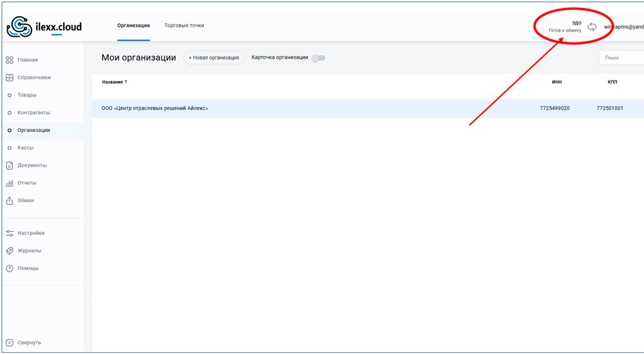
Task: Click the ilexx.cloud logo
Action: click(x=44, y=27)
